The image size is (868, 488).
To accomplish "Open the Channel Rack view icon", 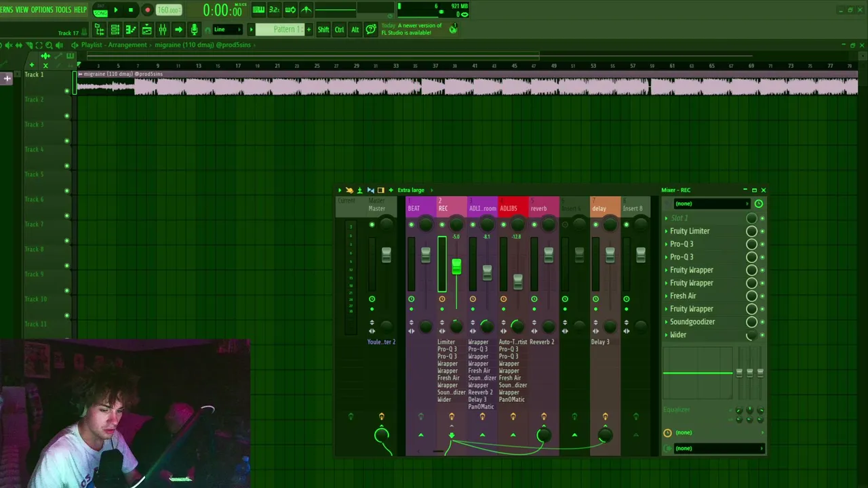I will 115,29.
